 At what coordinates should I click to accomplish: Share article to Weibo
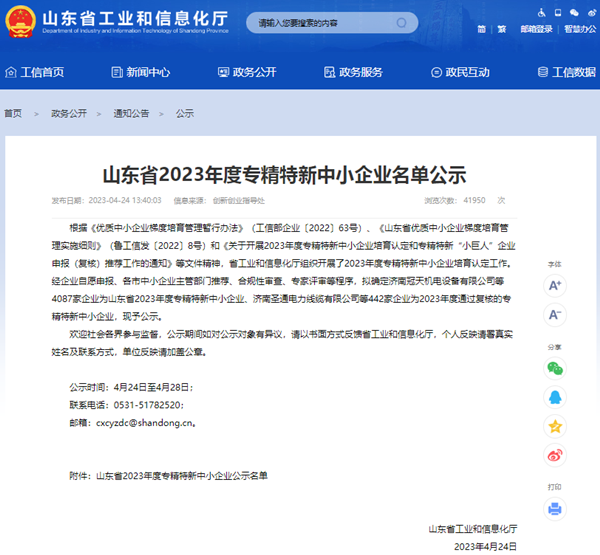coord(556,455)
